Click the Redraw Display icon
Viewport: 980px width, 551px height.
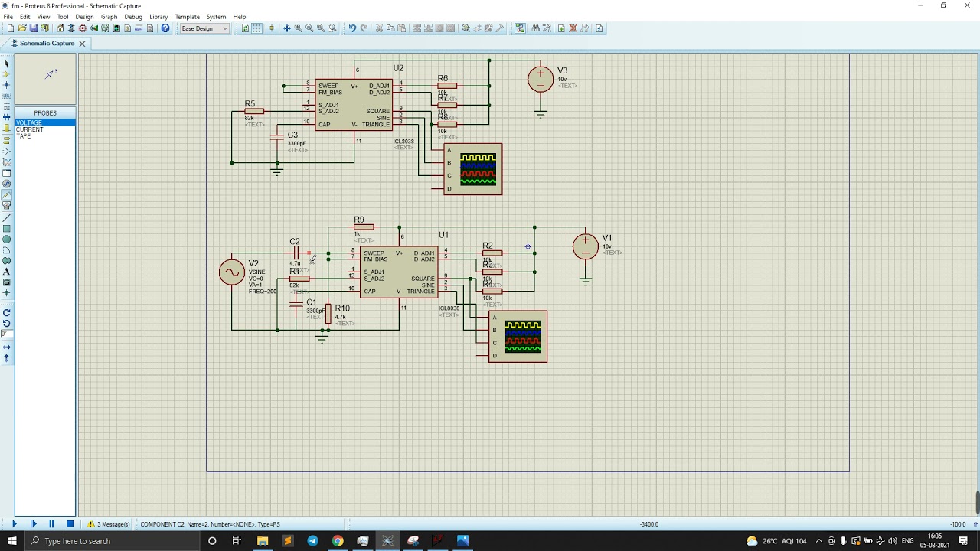245,28
